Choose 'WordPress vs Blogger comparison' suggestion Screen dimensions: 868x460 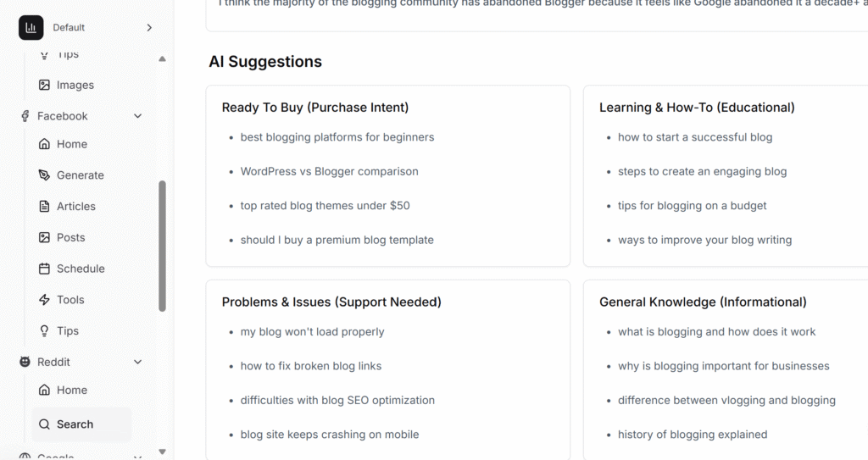click(x=329, y=171)
